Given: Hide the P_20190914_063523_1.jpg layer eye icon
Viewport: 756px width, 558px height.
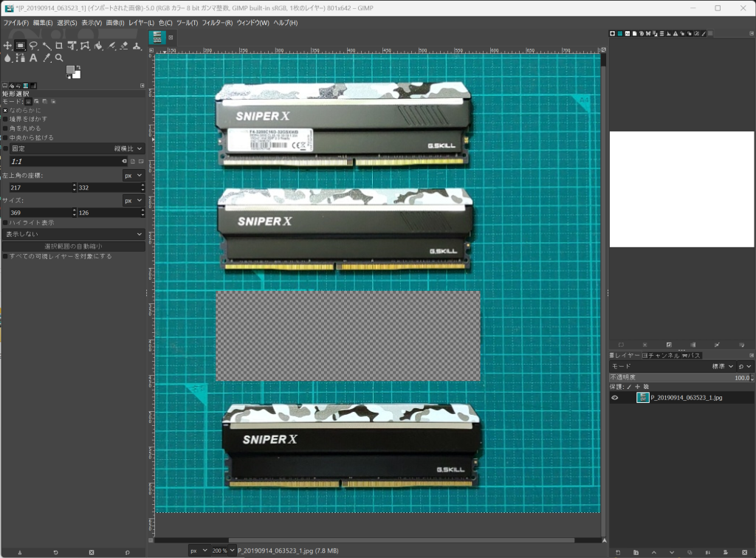Looking at the screenshot, I should coord(615,398).
